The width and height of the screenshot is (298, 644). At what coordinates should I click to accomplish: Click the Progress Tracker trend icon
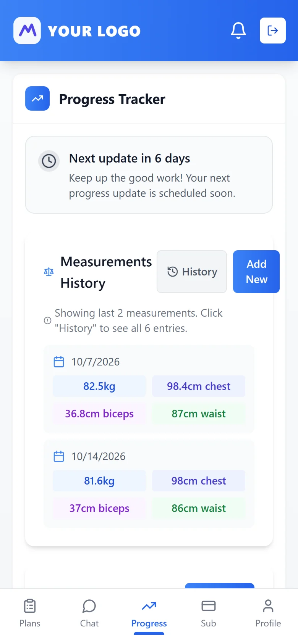click(37, 98)
